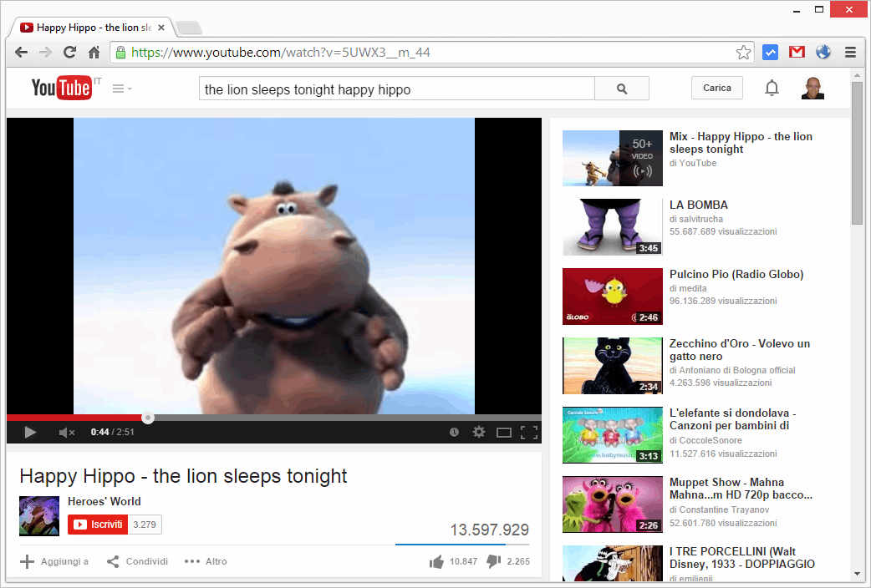Open user account avatar
This screenshot has width=871, height=588.
pos(812,88)
